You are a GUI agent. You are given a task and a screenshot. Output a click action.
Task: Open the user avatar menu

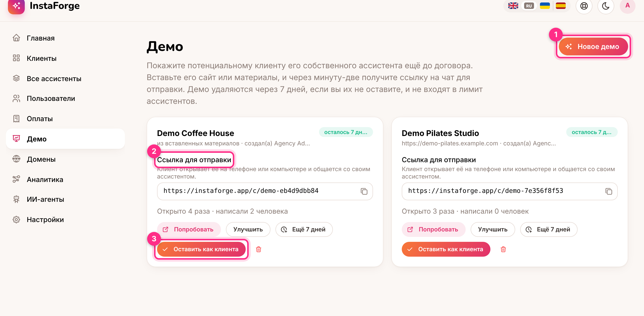[x=627, y=6]
